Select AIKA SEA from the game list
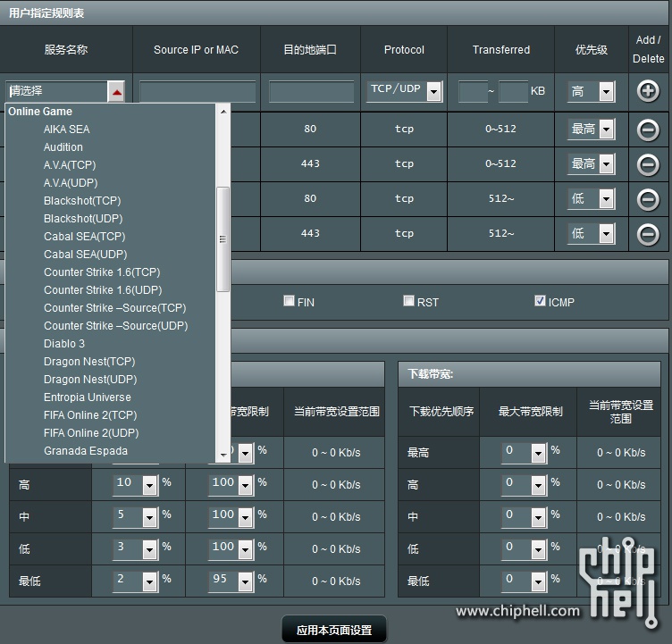 pyautogui.click(x=67, y=130)
